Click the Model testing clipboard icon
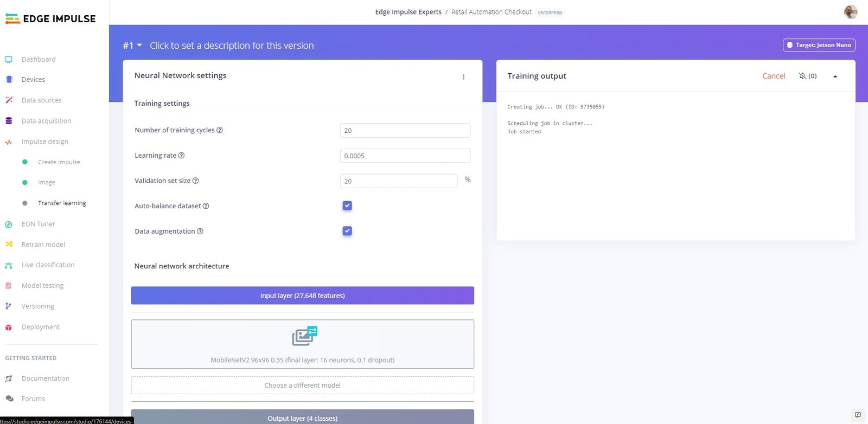Screen dimensions: 868x424 click(9, 286)
